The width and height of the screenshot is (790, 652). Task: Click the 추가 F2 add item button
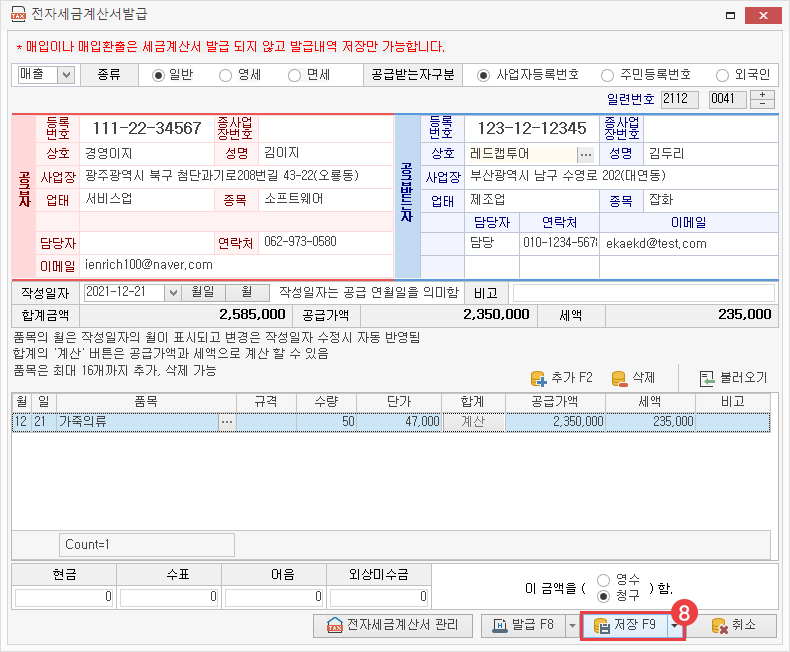pyautogui.click(x=561, y=378)
